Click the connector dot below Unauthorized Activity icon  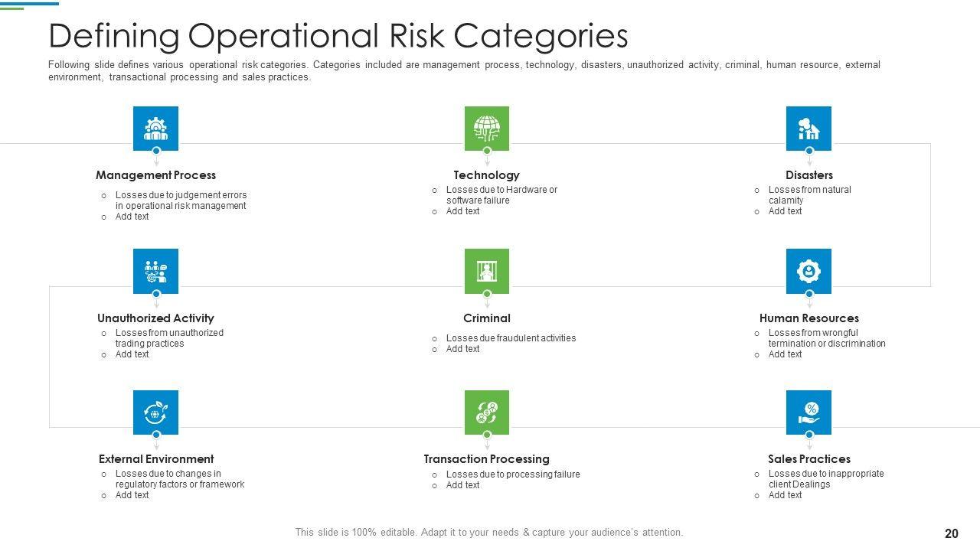[x=156, y=294]
